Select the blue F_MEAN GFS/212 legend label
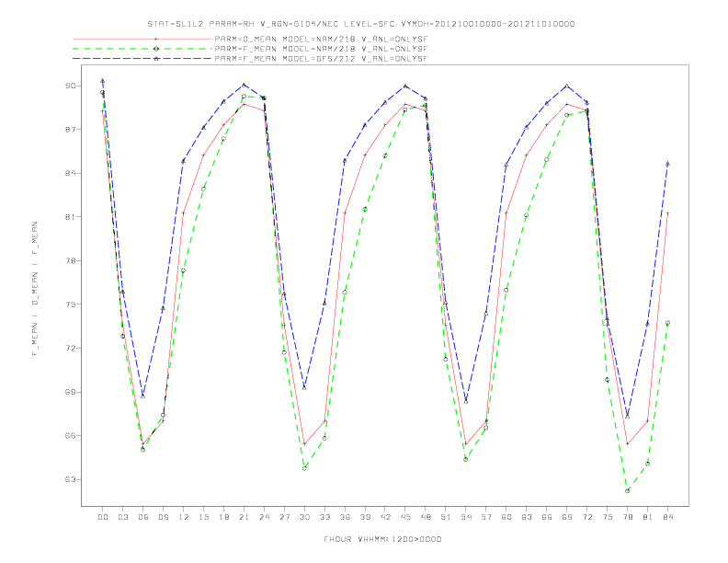 321,59
